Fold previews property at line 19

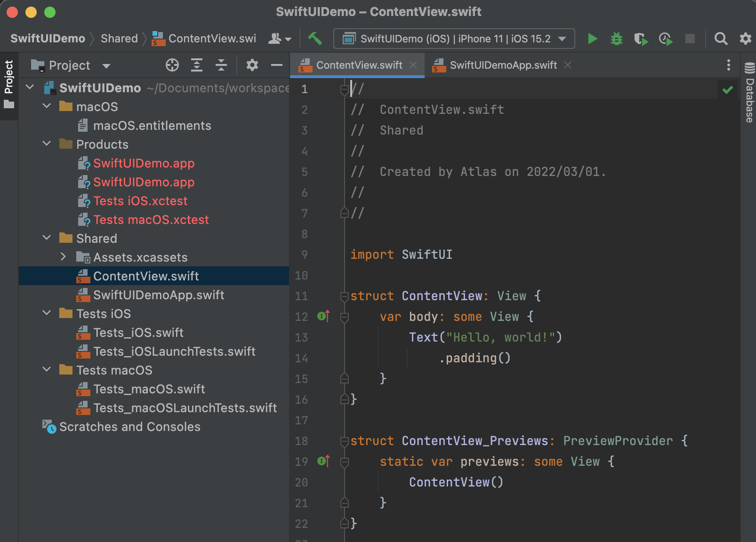(344, 462)
